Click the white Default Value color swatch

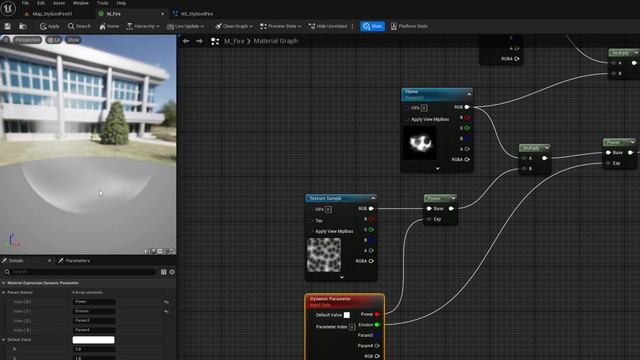click(93, 340)
